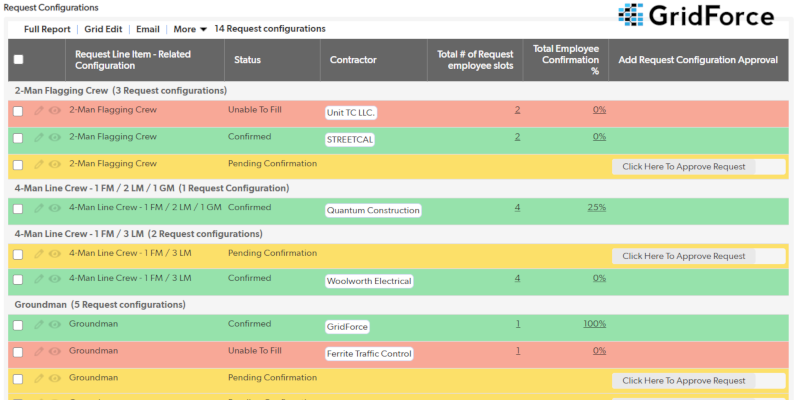This screenshot has width=800, height=400.
Task: Open the 100% confirmation link
Action: [594, 324]
